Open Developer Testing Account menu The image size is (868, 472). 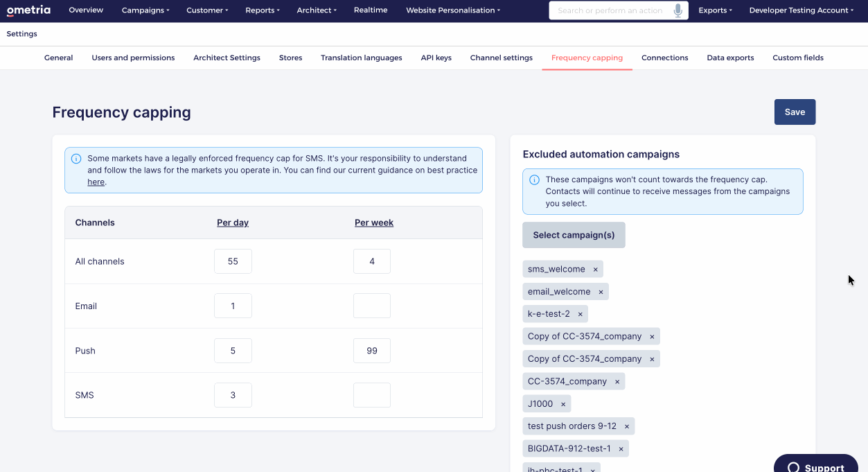pos(801,10)
